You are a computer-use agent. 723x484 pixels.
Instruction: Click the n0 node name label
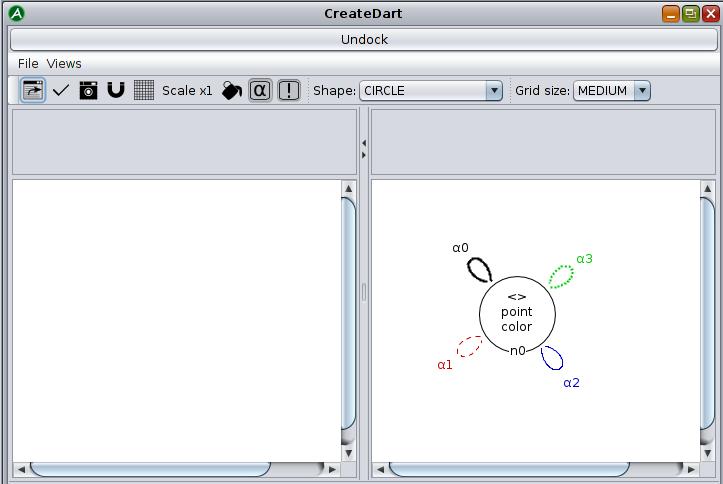pyautogui.click(x=517, y=351)
